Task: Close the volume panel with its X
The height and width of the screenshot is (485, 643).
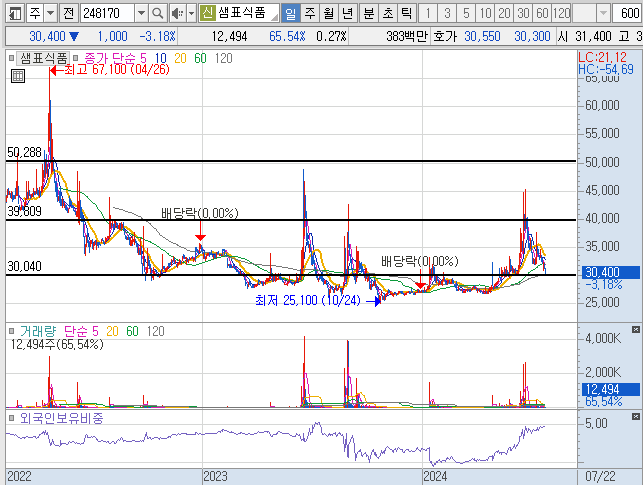Action: point(635,329)
